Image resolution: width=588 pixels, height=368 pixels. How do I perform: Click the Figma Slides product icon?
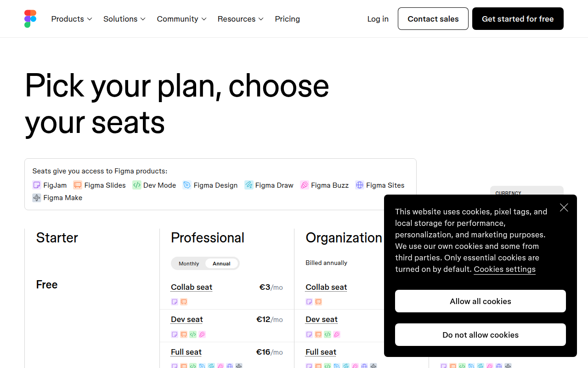pos(78,185)
